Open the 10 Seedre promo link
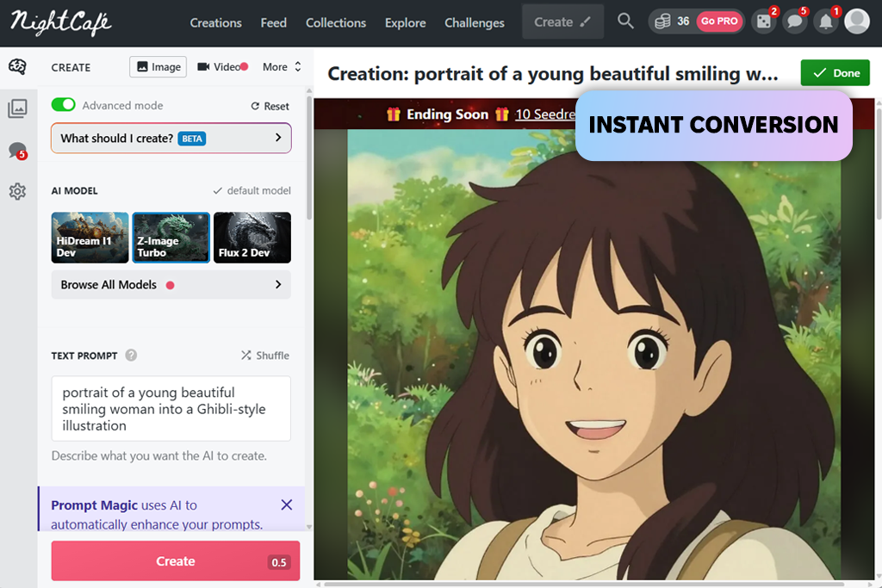 (x=545, y=115)
